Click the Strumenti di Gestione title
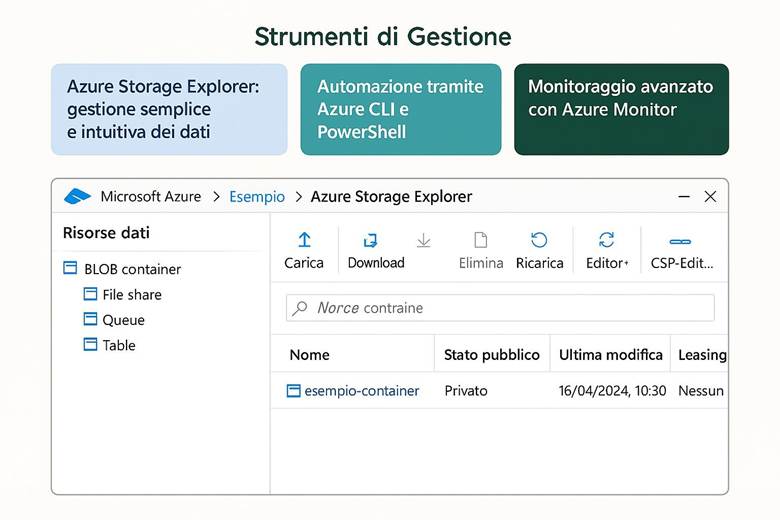 (383, 37)
